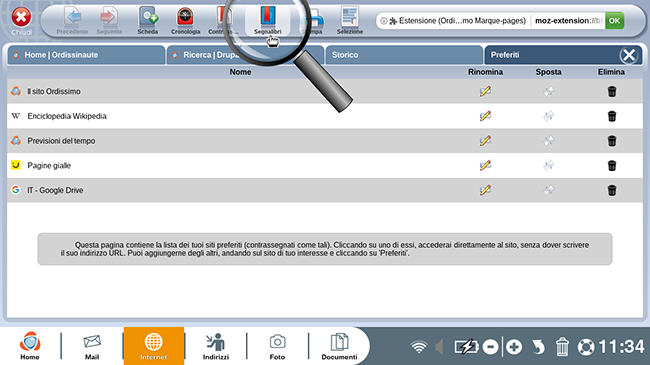Rename Il sito Ordissimo bookmark
Screen dimensions: 650x365
click(x=485, y=91)
